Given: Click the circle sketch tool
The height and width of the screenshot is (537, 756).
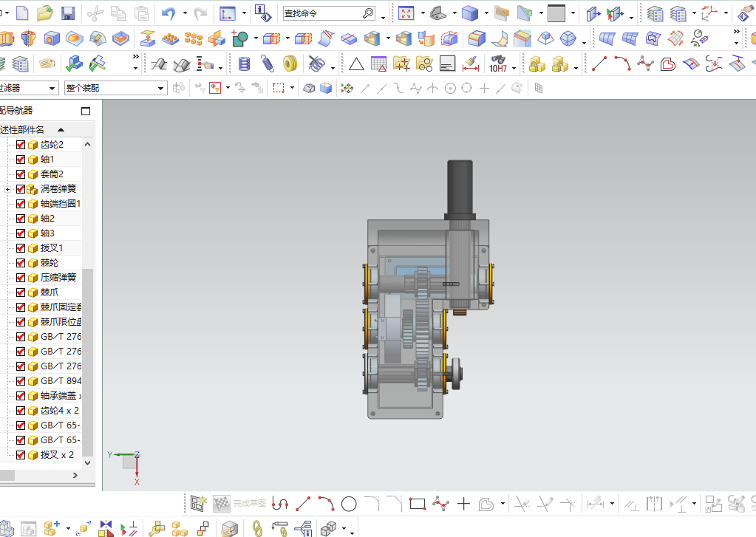Looking at the screenshot, I should pyautogui.click(x=349, y=504).
